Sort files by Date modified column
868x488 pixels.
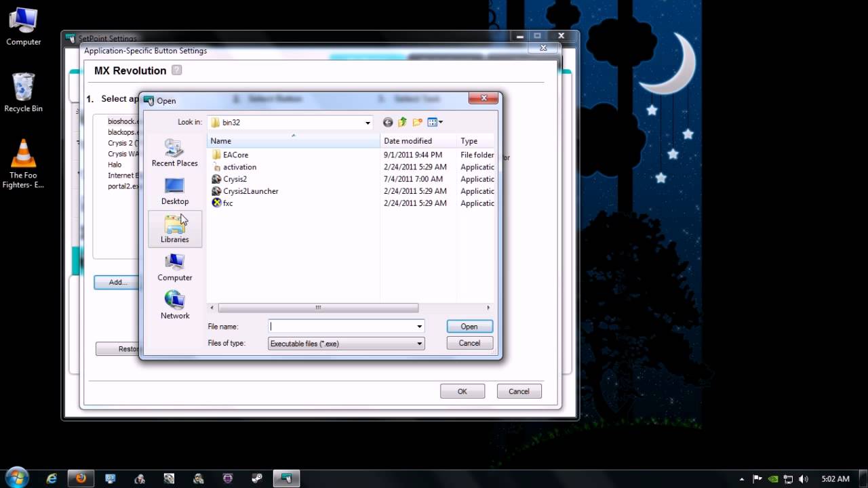coord(418,141)
